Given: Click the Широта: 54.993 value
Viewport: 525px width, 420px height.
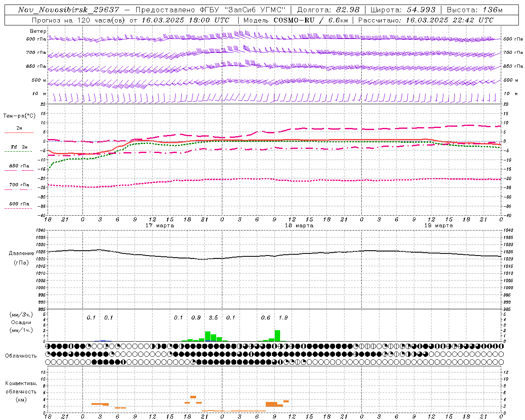Looking at the screenshot, I should (403, 10).
